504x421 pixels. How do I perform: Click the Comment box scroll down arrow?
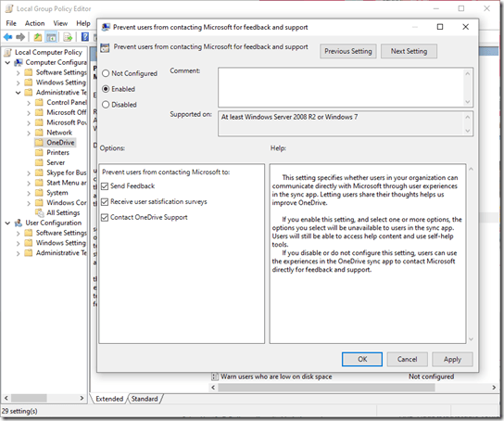[468, 102]
